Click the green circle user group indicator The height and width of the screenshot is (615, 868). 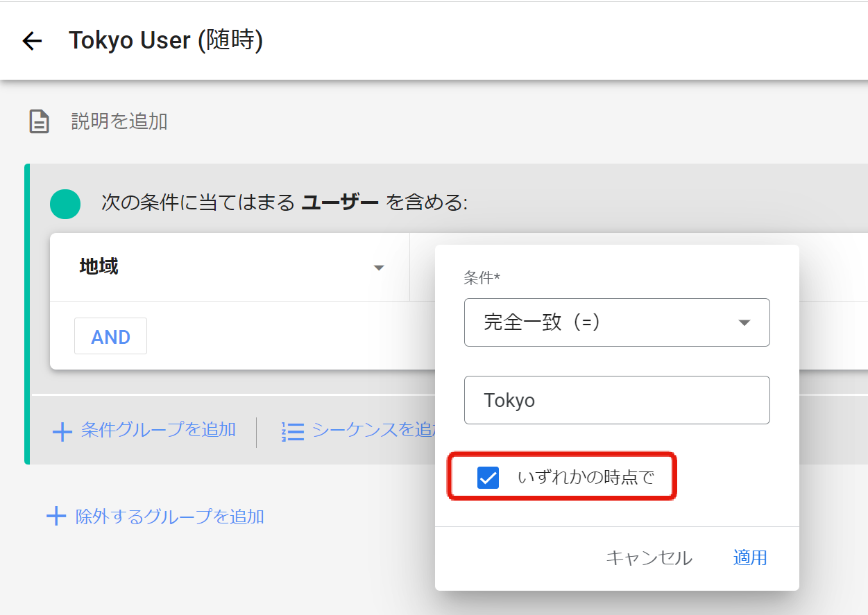pos(65,204)
